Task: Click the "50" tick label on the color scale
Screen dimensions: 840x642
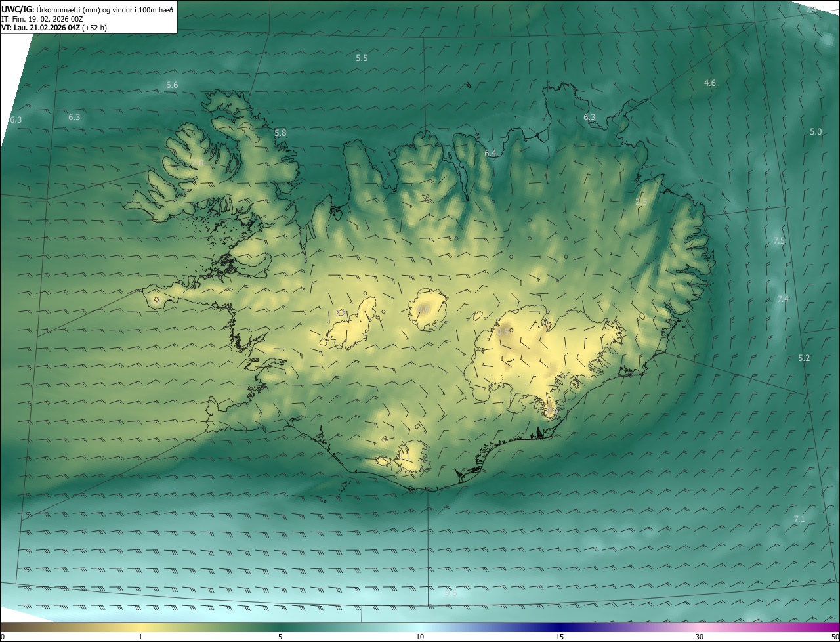Action: [834, 637]
